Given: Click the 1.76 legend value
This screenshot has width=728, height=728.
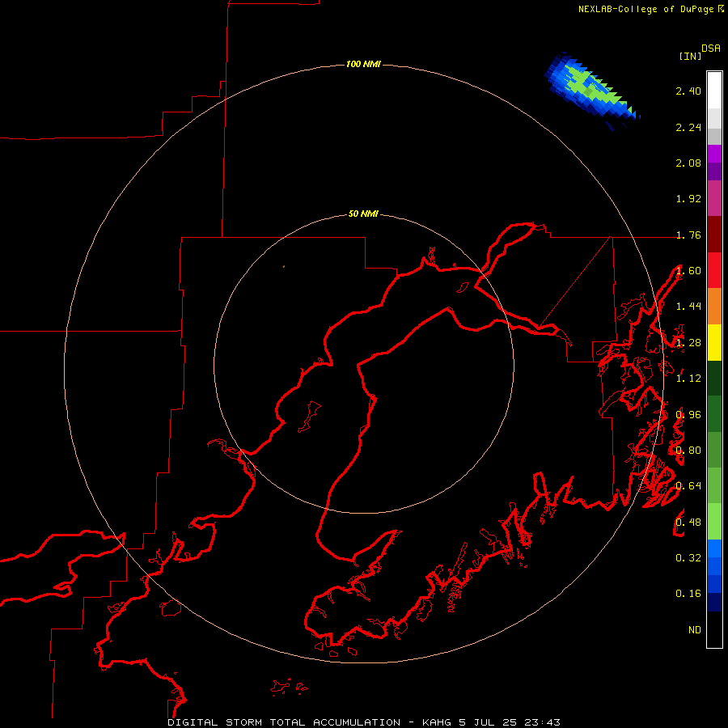Looking at the screenshot, I should pyautogui.click(x=688, y=235).
